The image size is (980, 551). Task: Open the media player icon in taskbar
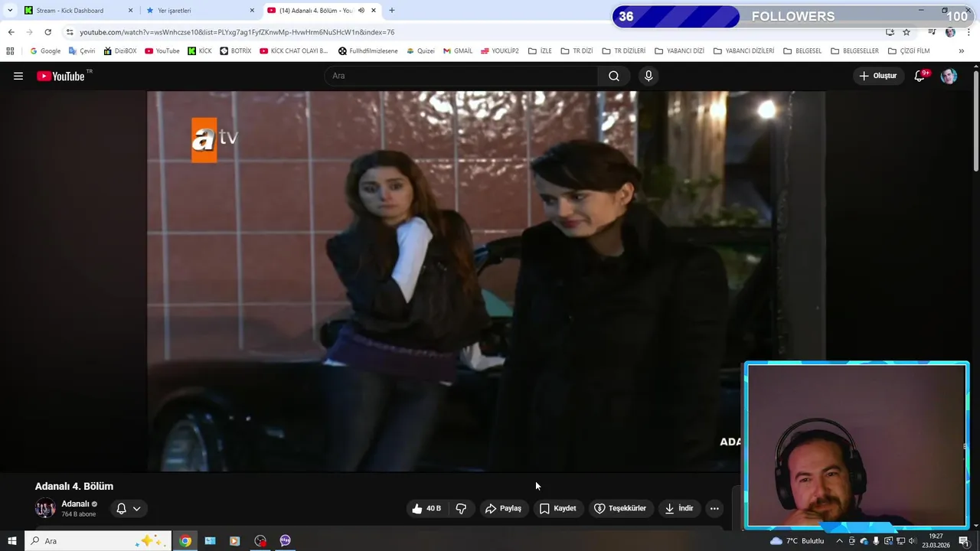[235, 541]
